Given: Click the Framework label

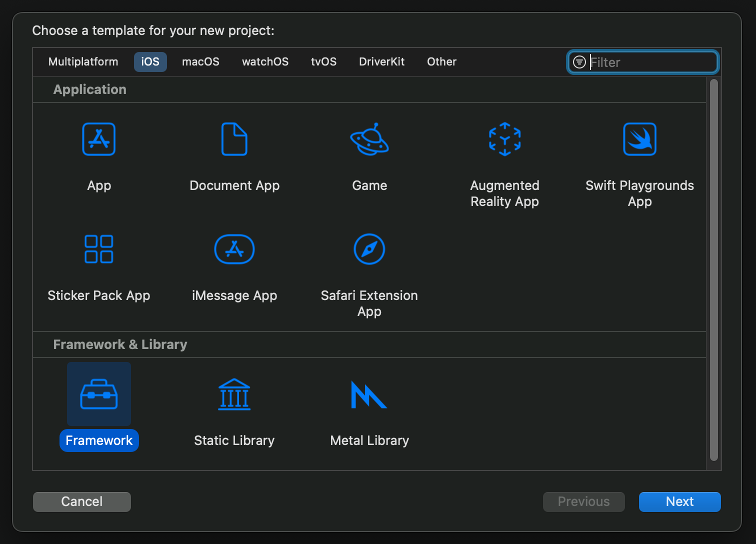Looking at the screenshot, I should coord(99,440).
